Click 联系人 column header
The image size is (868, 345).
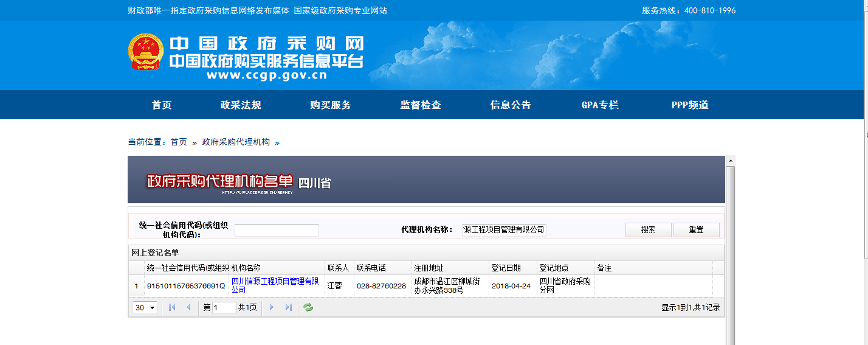click(x=339, y=268)
